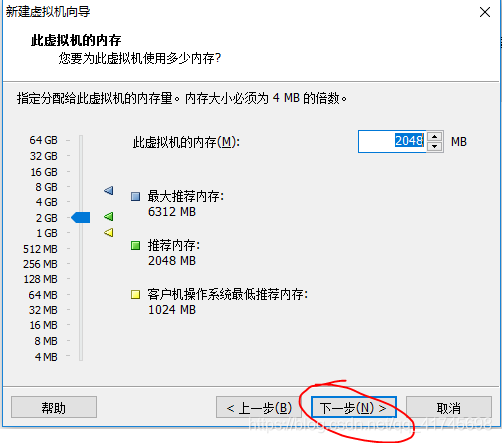Viewport: 502px width, 443px height.
Task: Click the 2048 MB recommended memory value
Action: [x=172, y=261]
